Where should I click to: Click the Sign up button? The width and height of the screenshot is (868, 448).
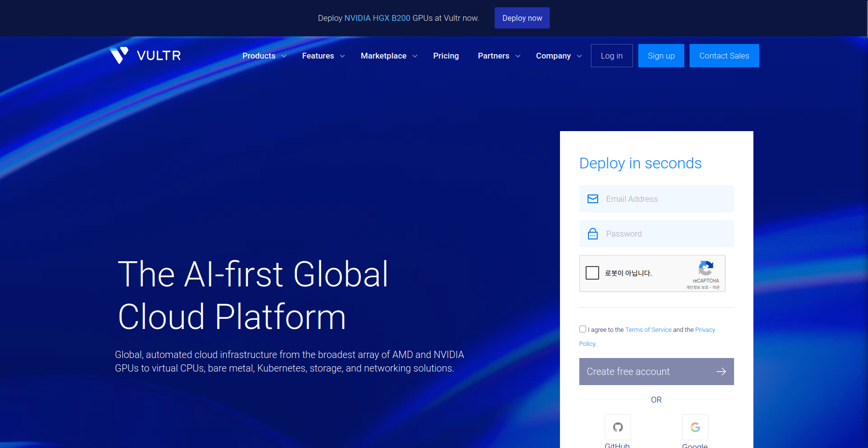click(661, 56)
